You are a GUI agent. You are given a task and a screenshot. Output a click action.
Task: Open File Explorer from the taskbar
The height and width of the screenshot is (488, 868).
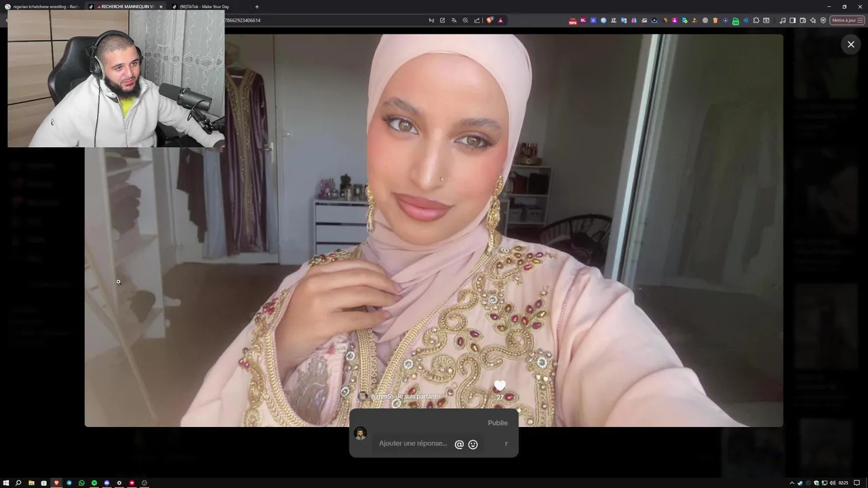31,483
